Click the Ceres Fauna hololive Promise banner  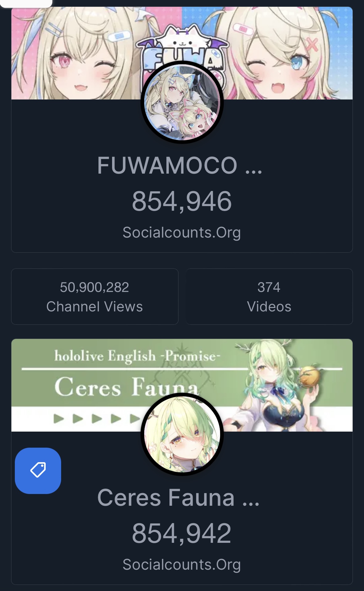pos(182,385)
